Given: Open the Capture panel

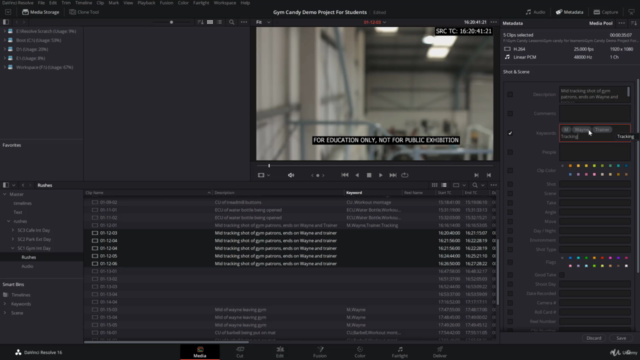Looking at the screenshot, I should click(x=606, y=12).
